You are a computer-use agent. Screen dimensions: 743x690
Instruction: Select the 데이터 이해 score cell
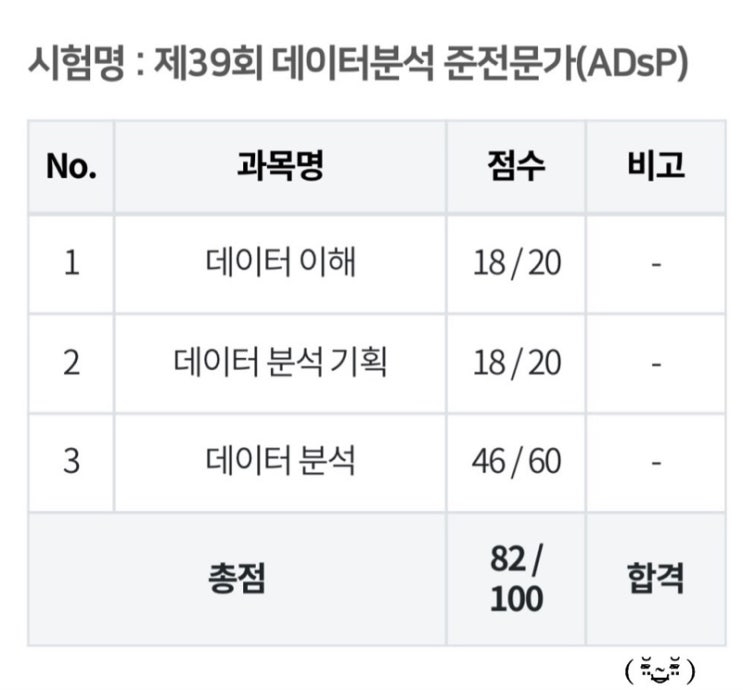click(x=516, y=263)
